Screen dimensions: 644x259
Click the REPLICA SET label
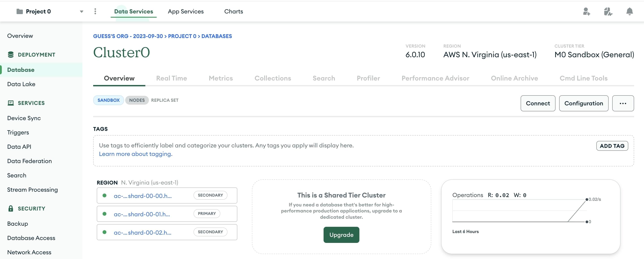(x=165, y=100)
